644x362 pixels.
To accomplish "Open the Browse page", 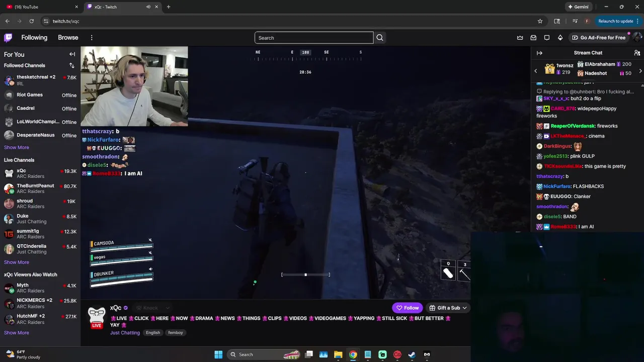I will point(68,38).
